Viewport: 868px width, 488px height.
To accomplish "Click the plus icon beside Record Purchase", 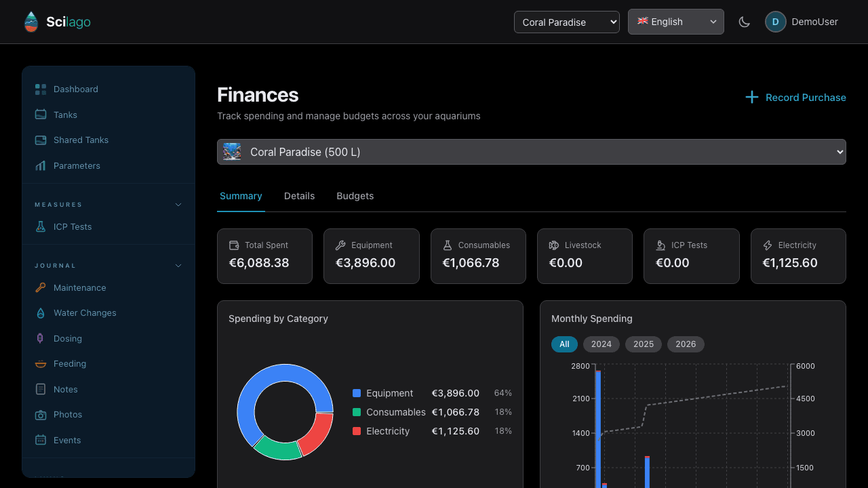I will tap(751, 98).
